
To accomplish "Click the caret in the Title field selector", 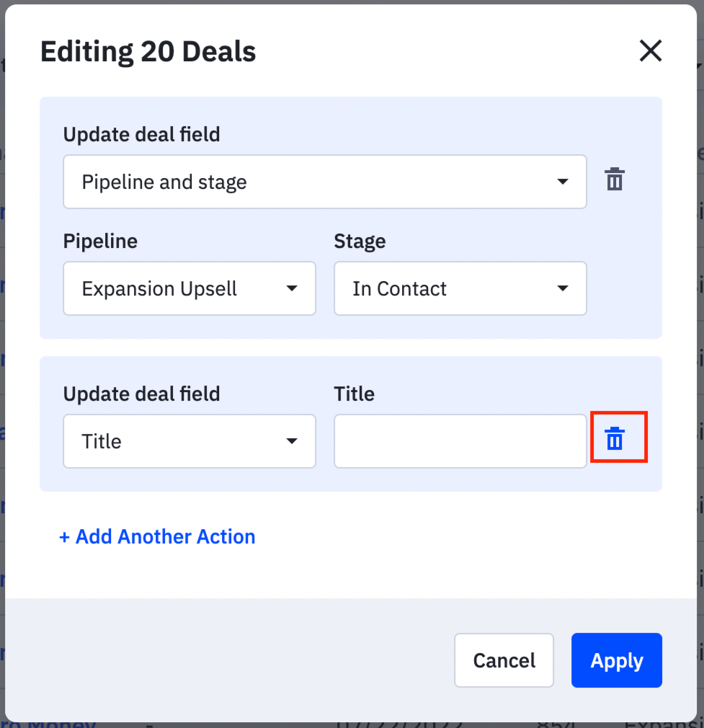I will 291,441.
